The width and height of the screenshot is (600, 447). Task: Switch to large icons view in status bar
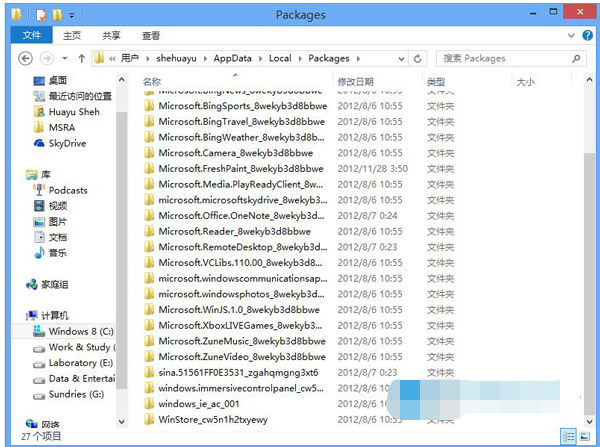[586, 436]
